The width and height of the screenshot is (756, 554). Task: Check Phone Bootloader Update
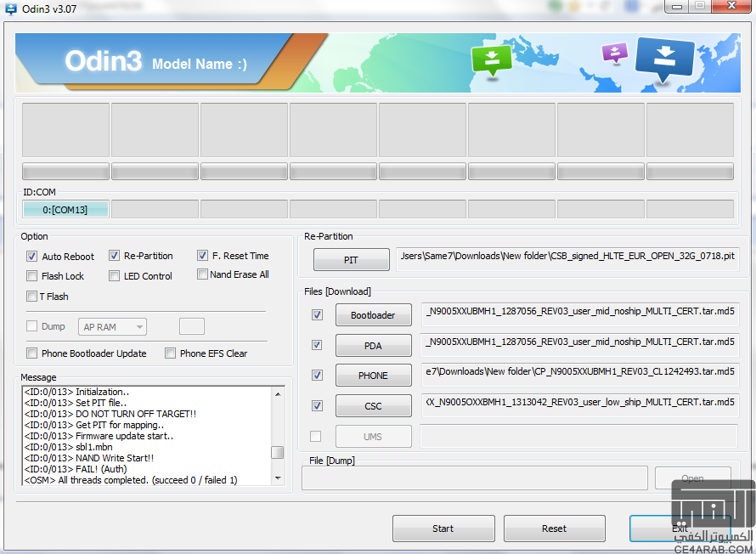(x=31, y=353)
